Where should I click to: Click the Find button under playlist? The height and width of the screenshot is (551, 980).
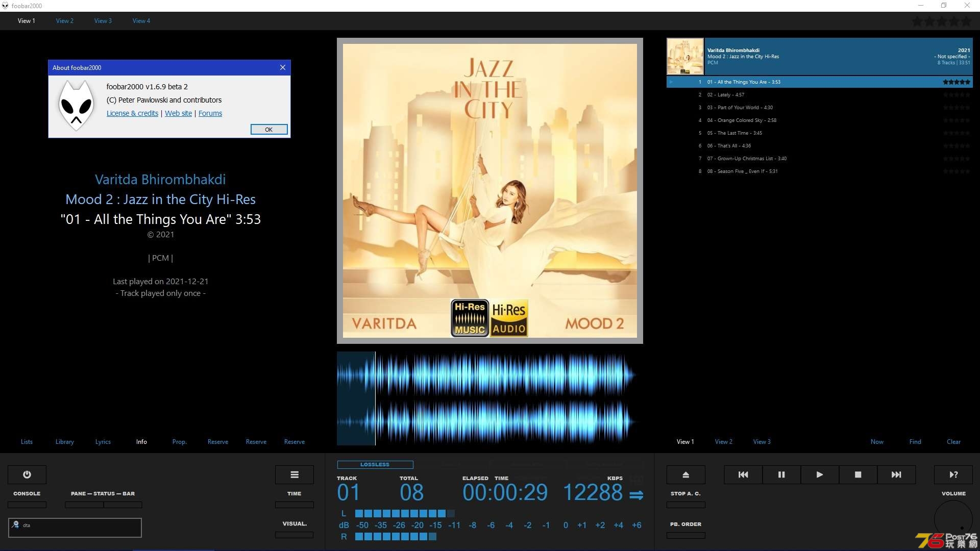click(x=915, y=442)
